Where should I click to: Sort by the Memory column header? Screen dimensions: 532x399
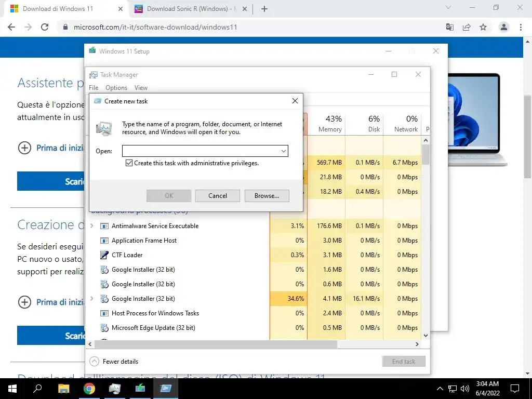(326, 124)
